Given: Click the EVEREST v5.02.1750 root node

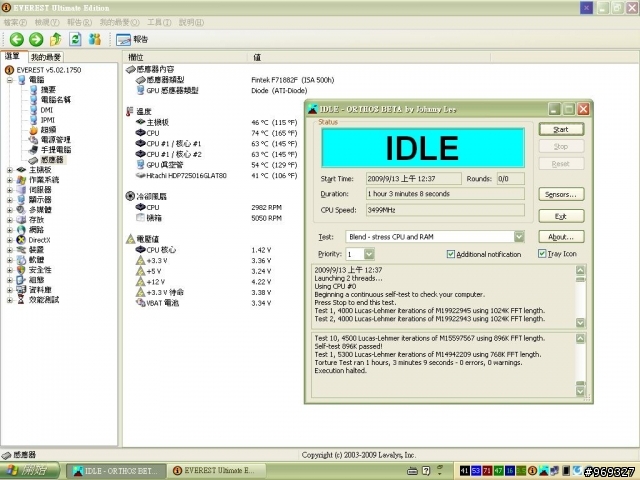Looking at the screenshot, I should pos(49,70).
